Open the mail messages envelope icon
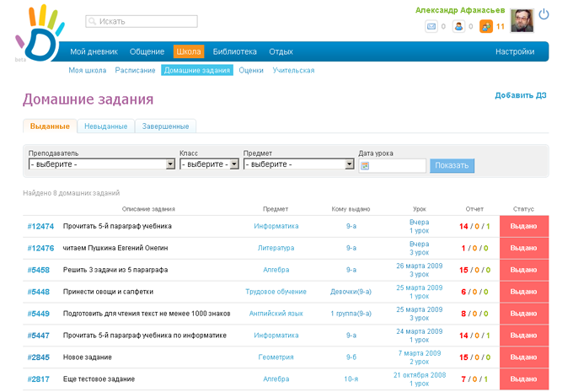Image resolution: width=573 pixels, height=392 pixels. point(431,27)
